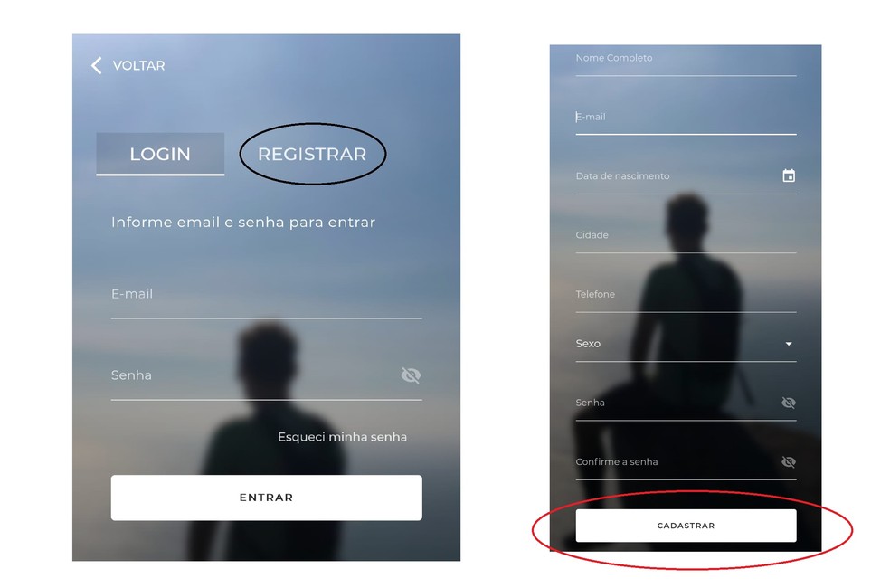The image size is (890, 588).
Task: Toggle visibility of Confirme a senha field
Action: (789, 461)
